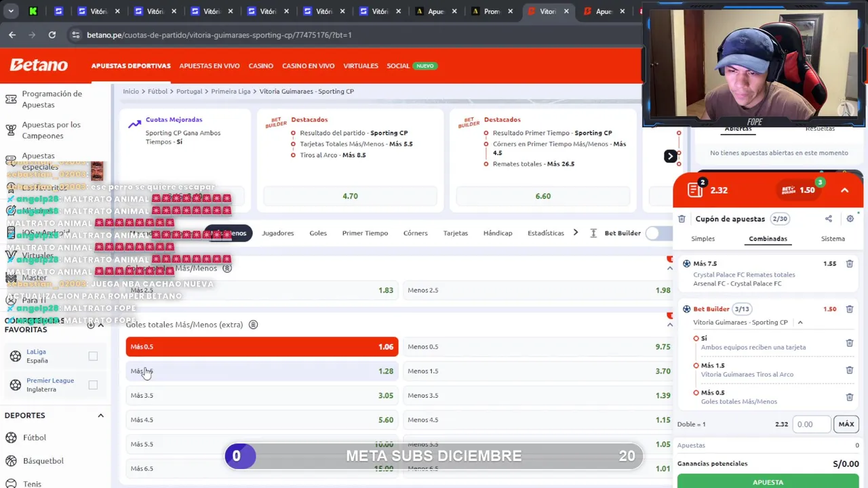Open the Betano logo home link
The width and height of the screenshot is (868, 488).
click(x=39, y=65)
